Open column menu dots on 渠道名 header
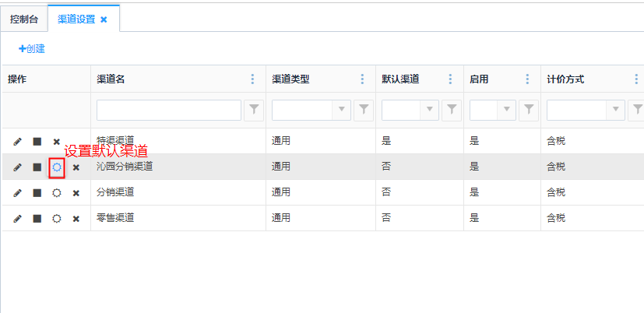 252,79
